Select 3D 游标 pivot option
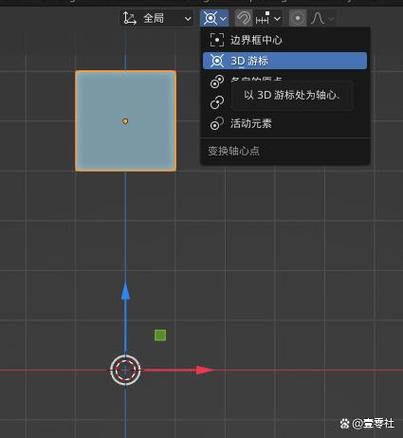403x438 pixels. tap(285, 61)
